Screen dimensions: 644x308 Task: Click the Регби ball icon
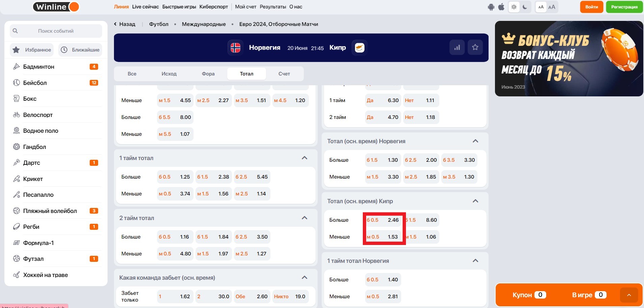click(16, 227)
